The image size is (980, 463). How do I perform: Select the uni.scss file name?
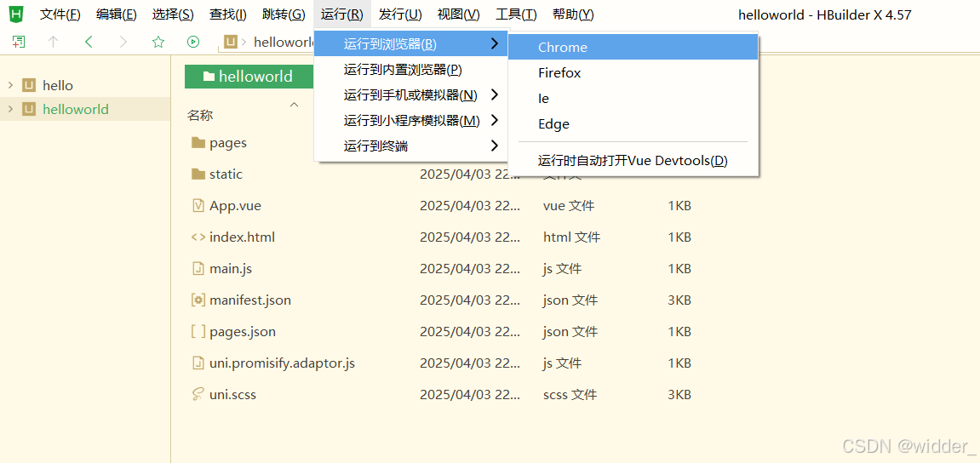[x=232, y=394]
